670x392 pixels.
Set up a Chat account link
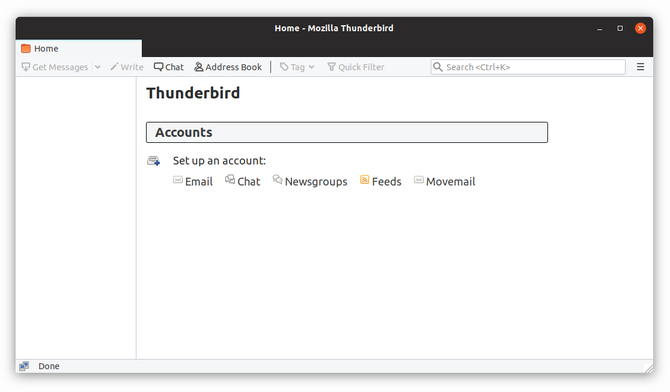[x=243, y=181]
